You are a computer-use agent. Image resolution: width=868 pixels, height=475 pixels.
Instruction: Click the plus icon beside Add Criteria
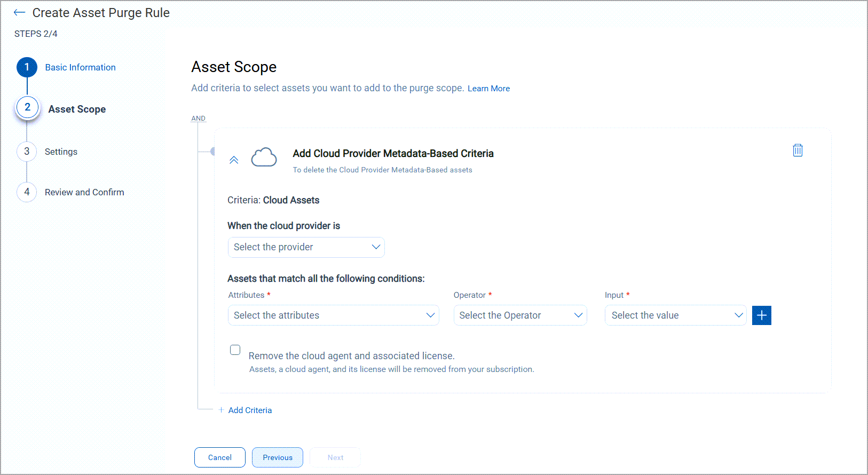click(x=221, y=410)
